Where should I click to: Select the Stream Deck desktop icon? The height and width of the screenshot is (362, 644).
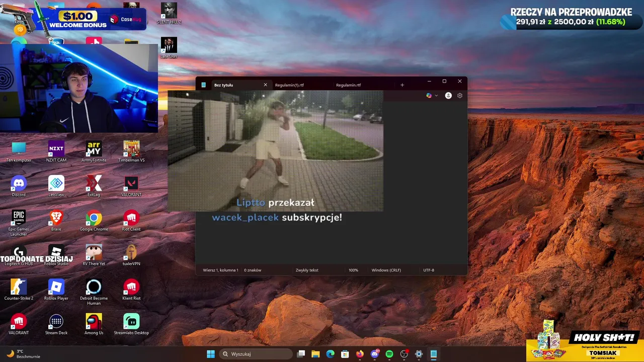click(x=56, y=324)
